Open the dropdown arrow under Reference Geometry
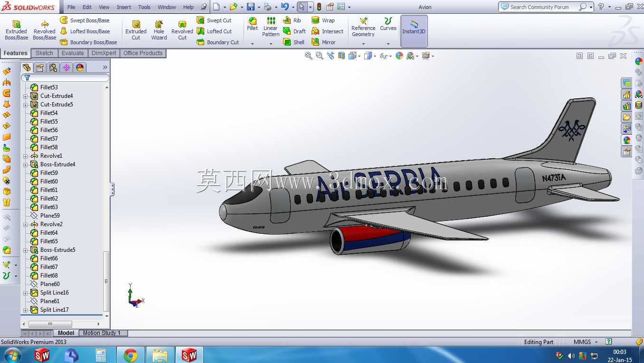 [363, 44]
